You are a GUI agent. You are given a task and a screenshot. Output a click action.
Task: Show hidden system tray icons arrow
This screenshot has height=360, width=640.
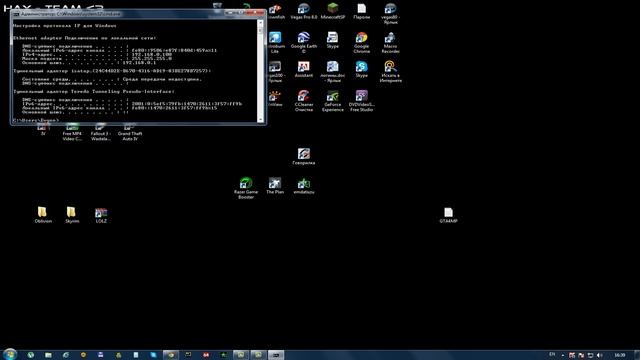tap(563, 355)
